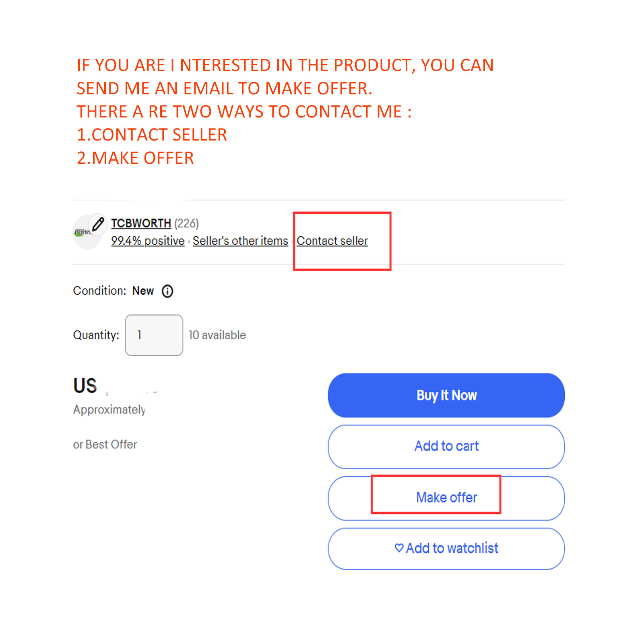
Task: Click the Quantity input field
Action: click(x=154, y=335)
